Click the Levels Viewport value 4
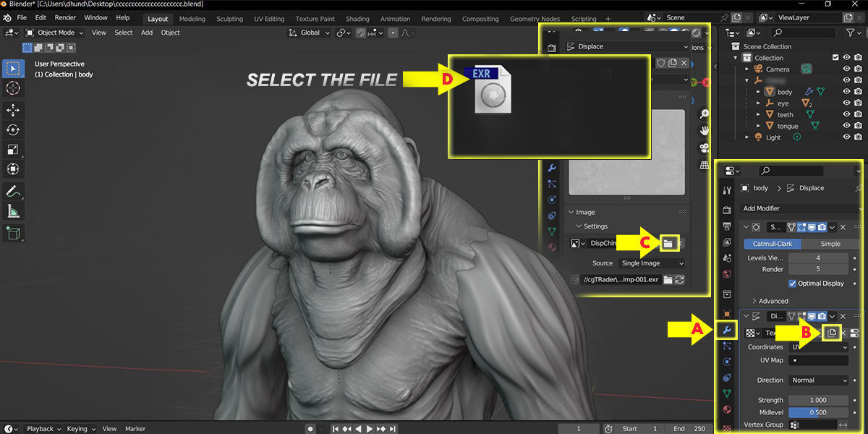Image resolution: width=868 pixels, height=434 pixels. (819, 258)
